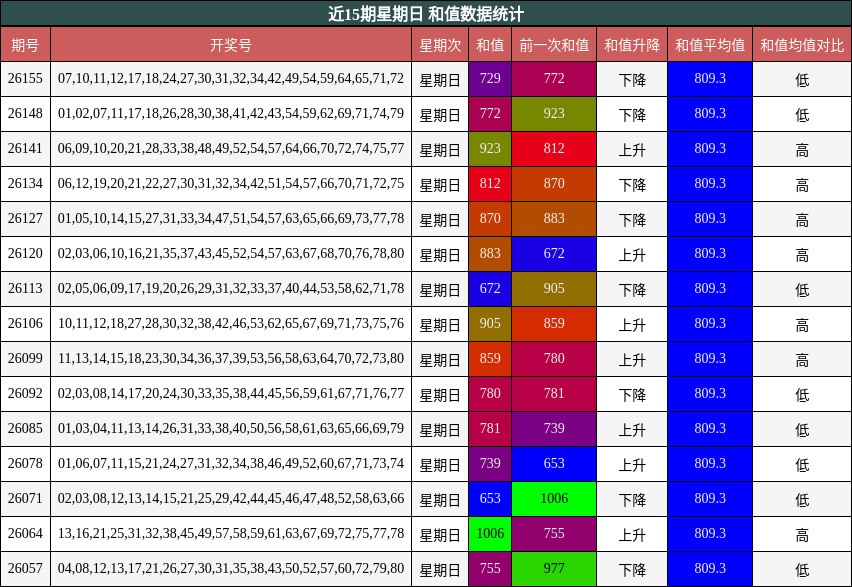Select issue number 26120
Image resolution: width=852 pixels, height=587 pixels.
(25, 254)
